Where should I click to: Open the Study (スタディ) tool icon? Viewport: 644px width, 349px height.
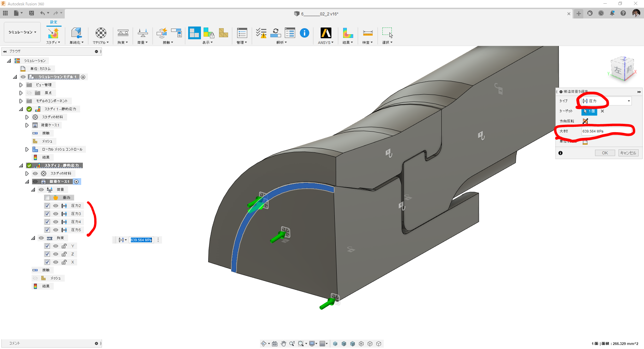pos(53,33)
